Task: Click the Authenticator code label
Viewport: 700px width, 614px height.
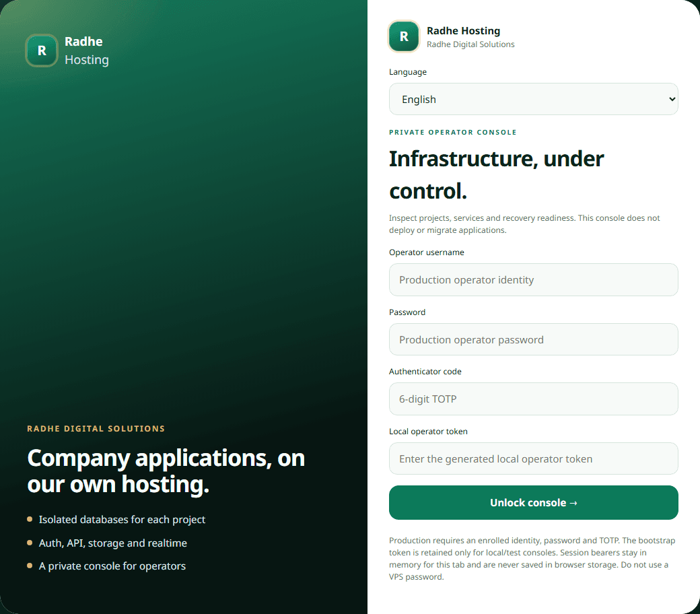Action: coord(425,372)
